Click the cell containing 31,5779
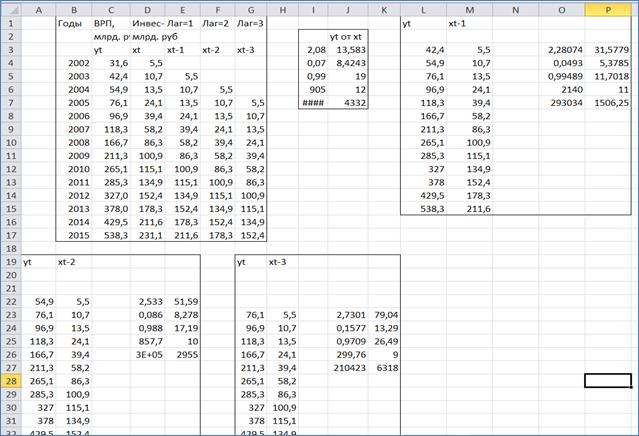The image size is (639, 436). coord(608,48)
